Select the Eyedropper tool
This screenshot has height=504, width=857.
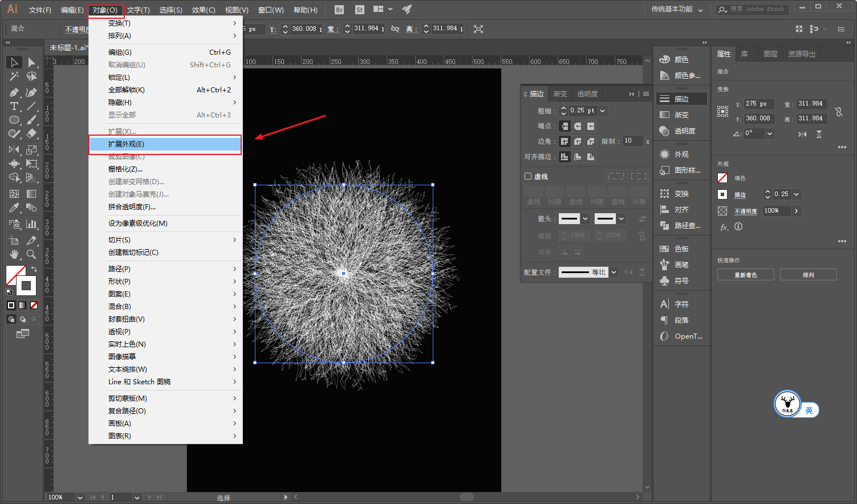point(14,208)
